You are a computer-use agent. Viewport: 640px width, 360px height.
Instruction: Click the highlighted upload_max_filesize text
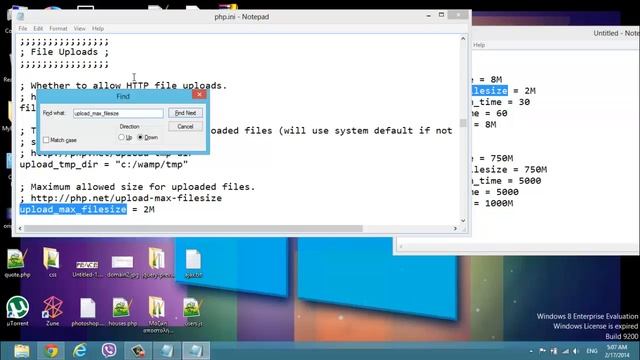pyautogui.click(x=73, y=209)
